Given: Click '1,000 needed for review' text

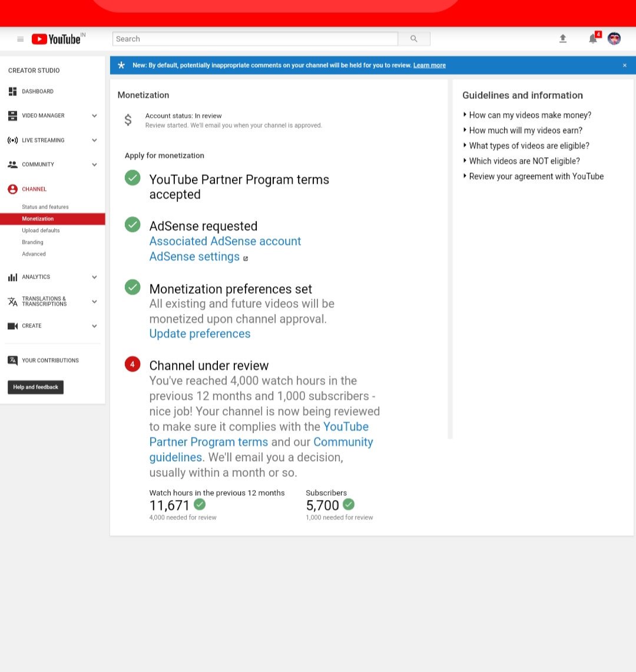Looking at the screenshot, I should tap(339, 517).
